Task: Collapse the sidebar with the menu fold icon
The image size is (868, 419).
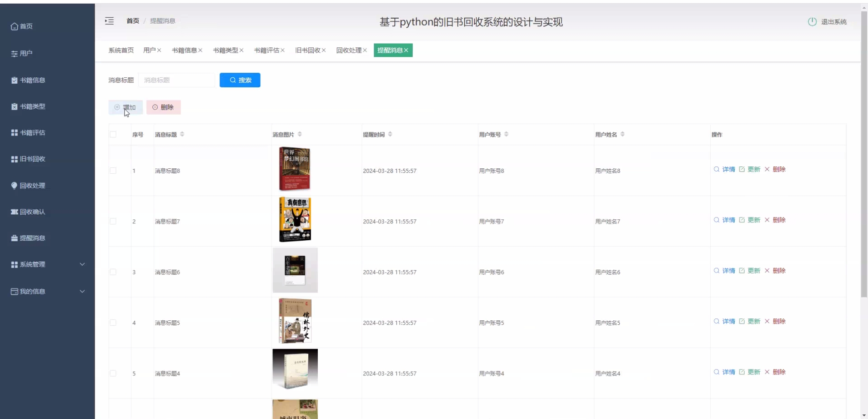Action: (x=109, y=21)
